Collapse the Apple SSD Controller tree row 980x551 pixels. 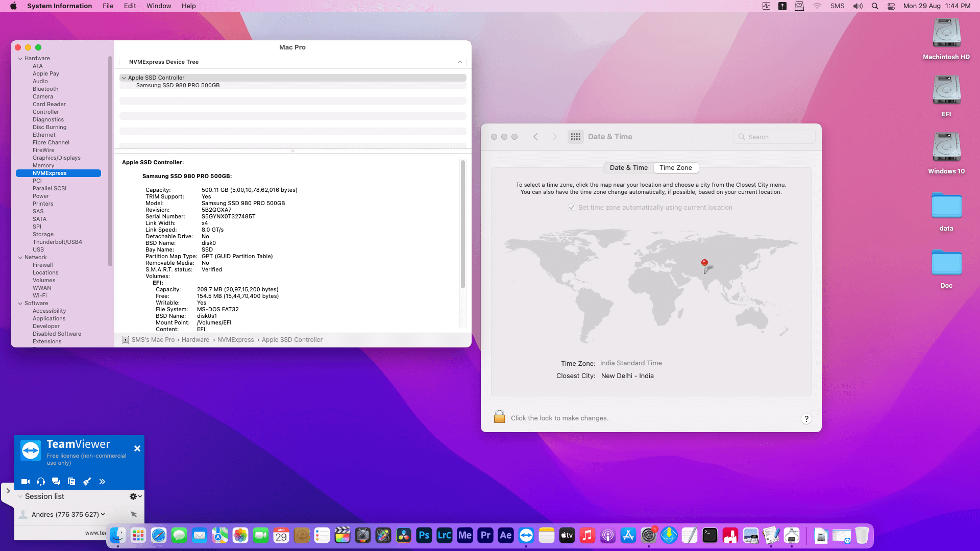[x=124, y=78]
